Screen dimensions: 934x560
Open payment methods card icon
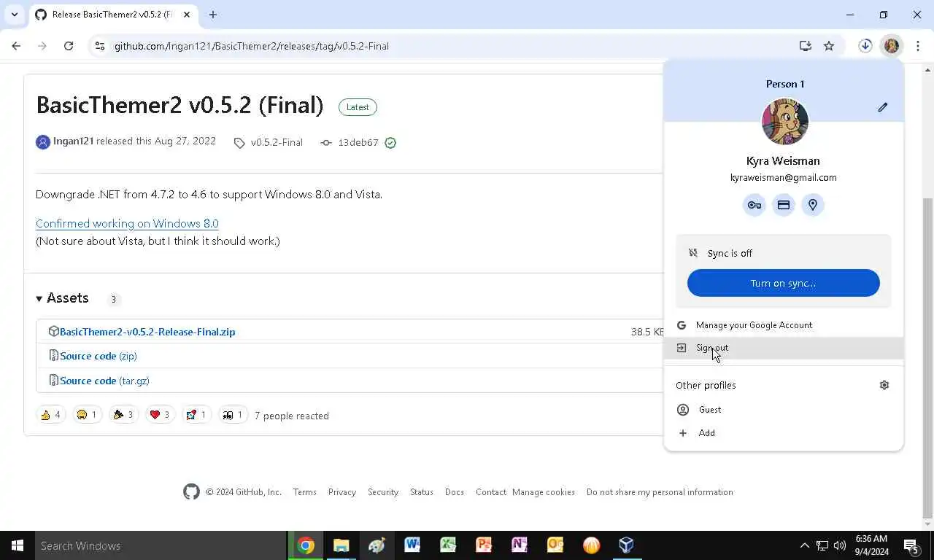[x=784, y=205]
